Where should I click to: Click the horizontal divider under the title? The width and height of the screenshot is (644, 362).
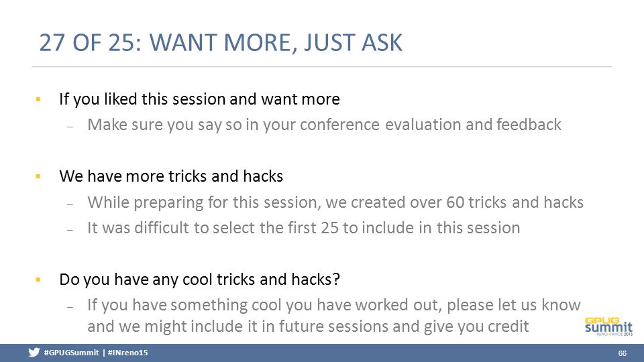(321, 66)
